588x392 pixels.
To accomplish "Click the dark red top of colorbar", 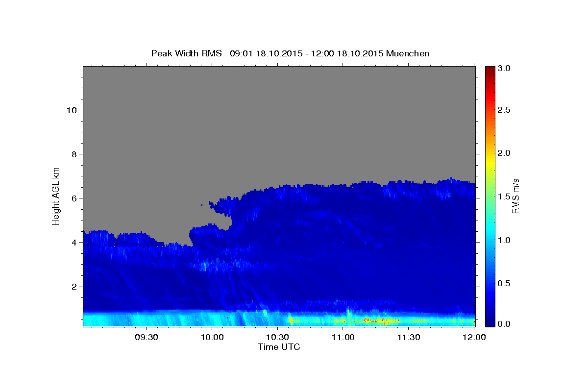I will (490, 71).
